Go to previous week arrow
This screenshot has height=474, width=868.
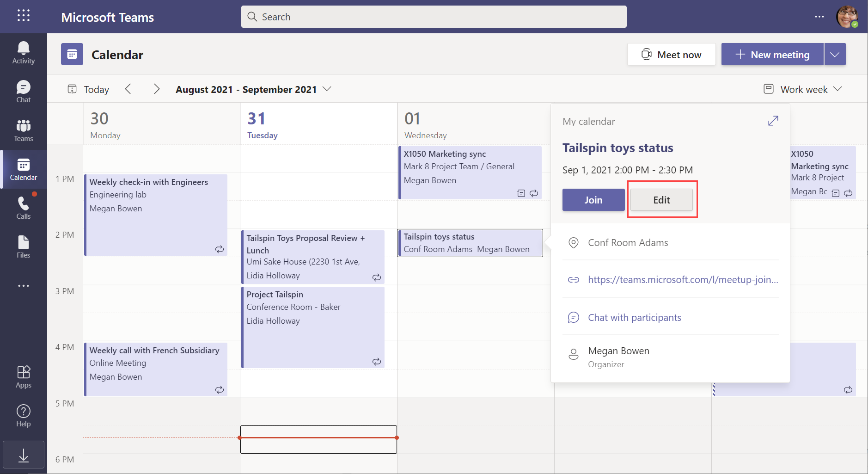[128, 89]
